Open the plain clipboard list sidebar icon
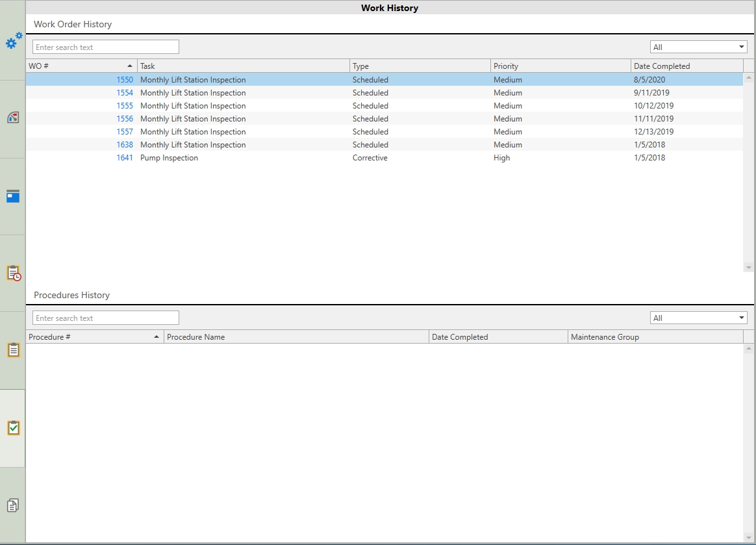Viewport: 756px width, 545px height. click(x=14, y=349)
